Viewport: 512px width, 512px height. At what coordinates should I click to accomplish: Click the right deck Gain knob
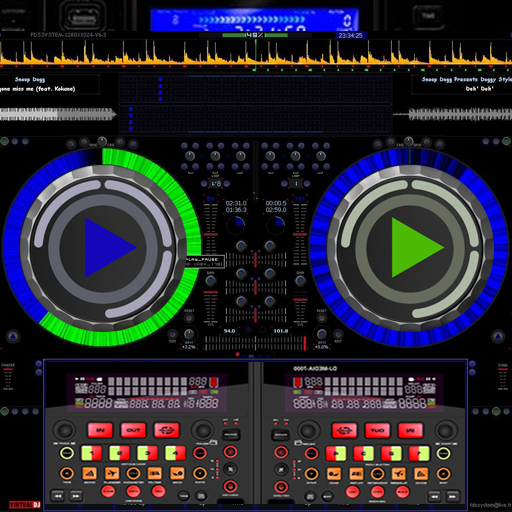pyautogui.click(x=300, y=281)
